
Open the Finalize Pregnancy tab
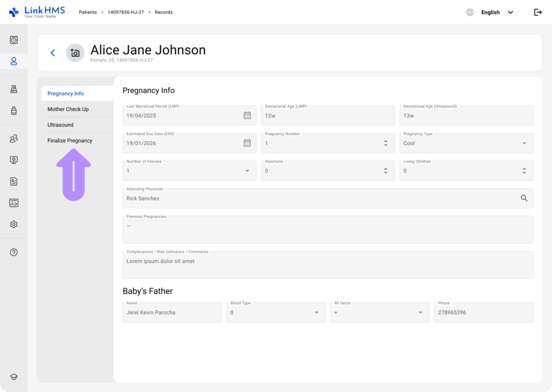[70, 141]
